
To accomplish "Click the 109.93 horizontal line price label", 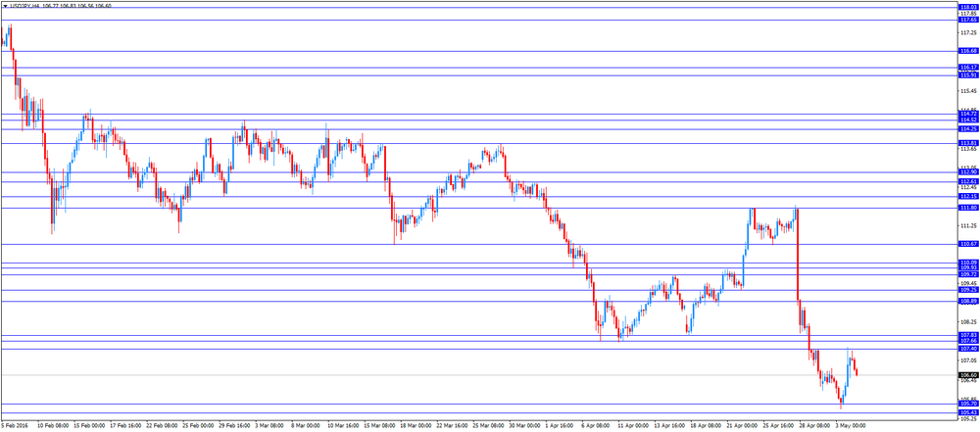I will coord(968,268).
